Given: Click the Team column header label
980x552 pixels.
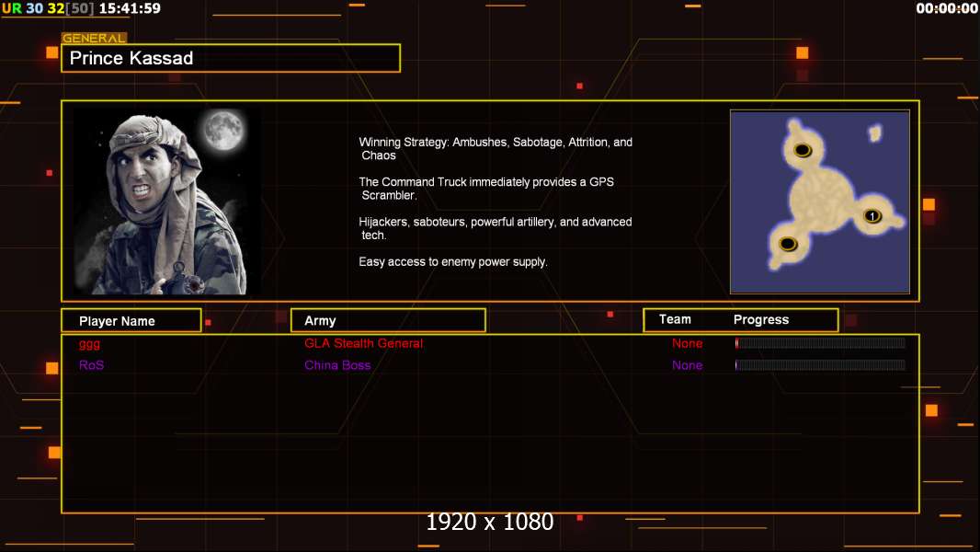Looking at the screenshot, I should click(x=675, y=319).
